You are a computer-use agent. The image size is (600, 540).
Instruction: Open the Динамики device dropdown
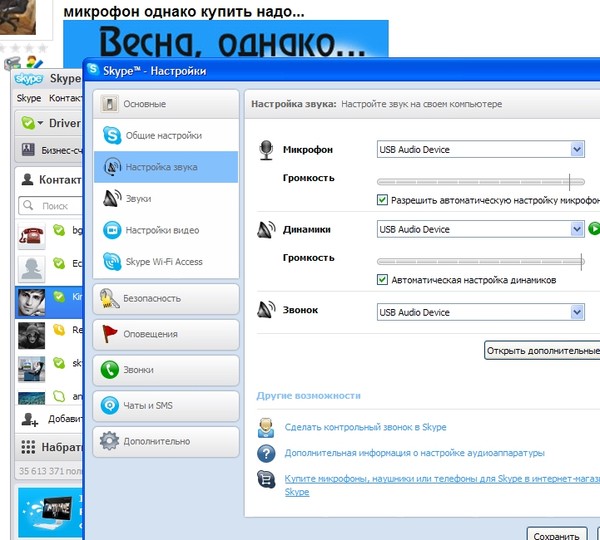click(x=481, y=229)
